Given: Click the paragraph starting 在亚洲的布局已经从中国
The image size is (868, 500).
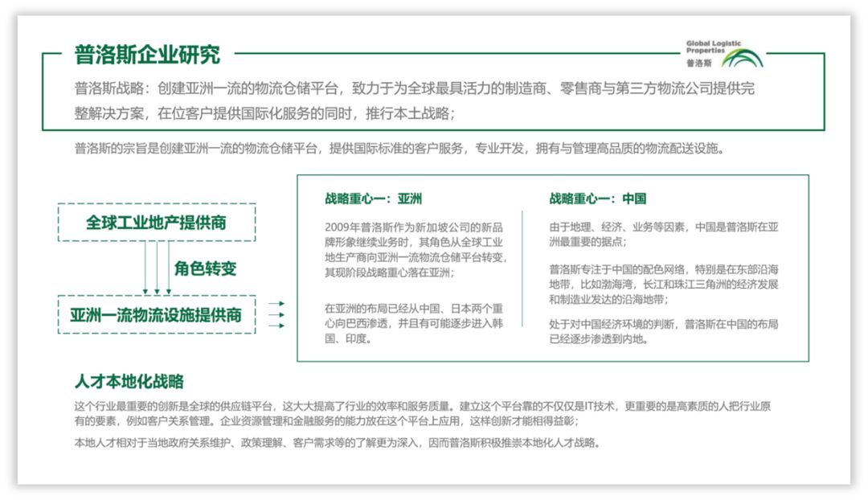Looking at the screenshot, I should coord(414,323).
